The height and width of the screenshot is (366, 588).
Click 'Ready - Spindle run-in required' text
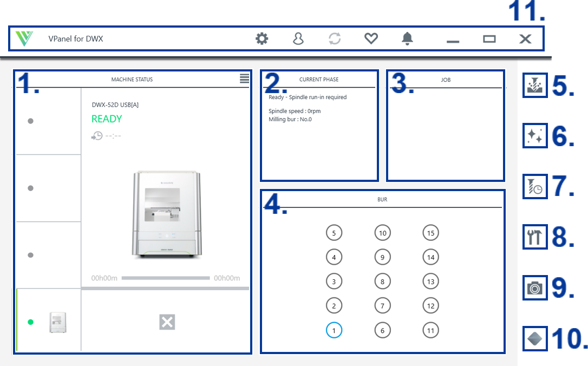tap(308, 97)
